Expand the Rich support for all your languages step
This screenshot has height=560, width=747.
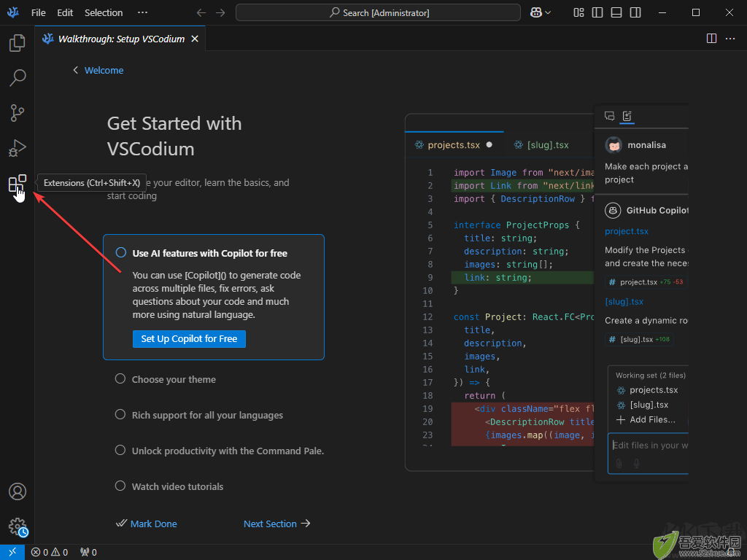click(207, 415)
